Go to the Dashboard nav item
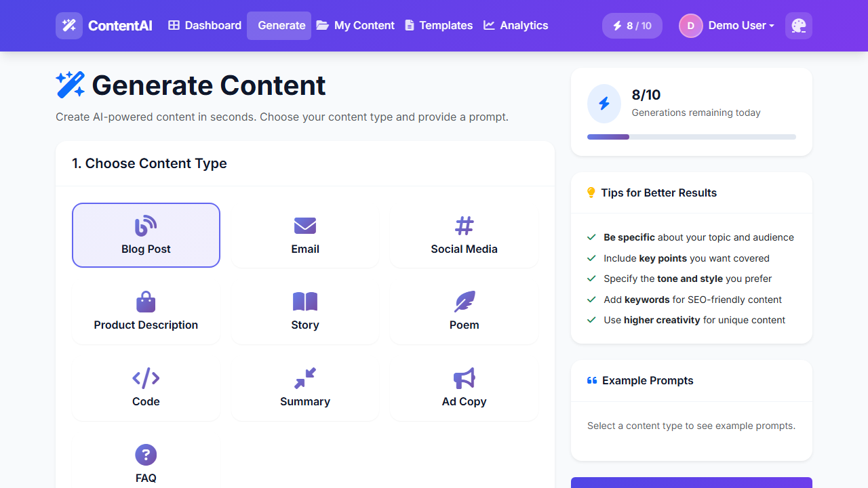The width and height of the screenshot is (868, 488). click(205, 26)
